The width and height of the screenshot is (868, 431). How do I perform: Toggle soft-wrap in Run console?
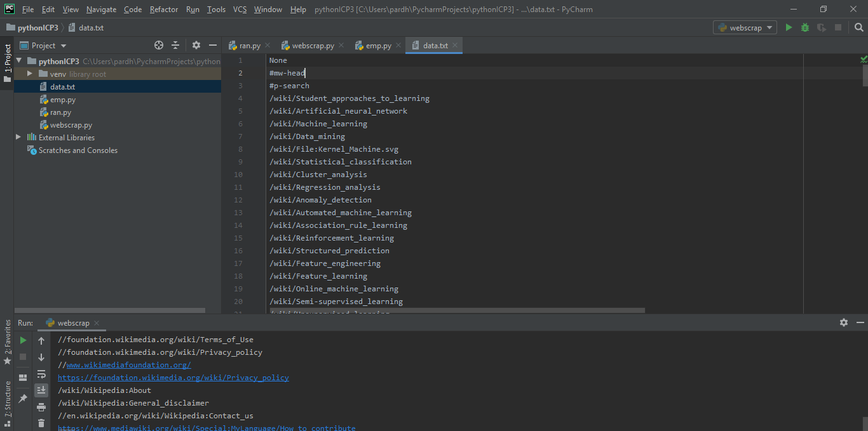coord(41,374)
